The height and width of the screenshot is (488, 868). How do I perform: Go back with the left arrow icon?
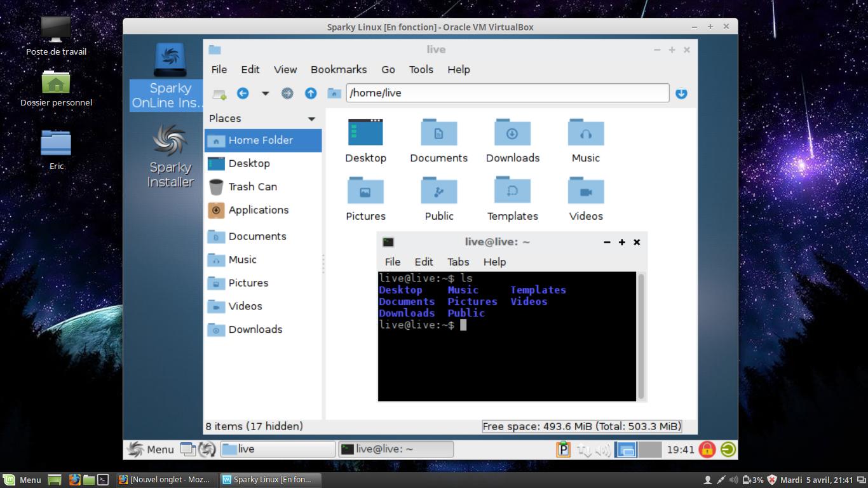[243, 93]
